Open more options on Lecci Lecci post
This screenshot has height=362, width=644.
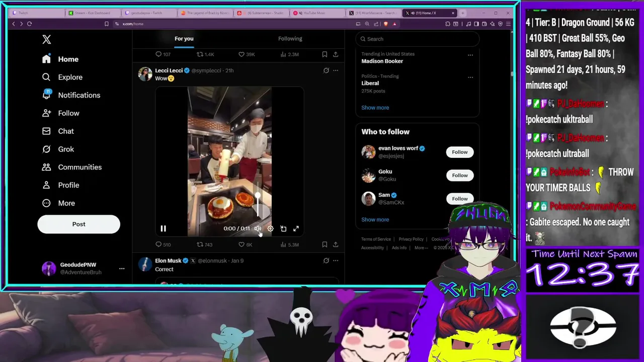(336, 70)
